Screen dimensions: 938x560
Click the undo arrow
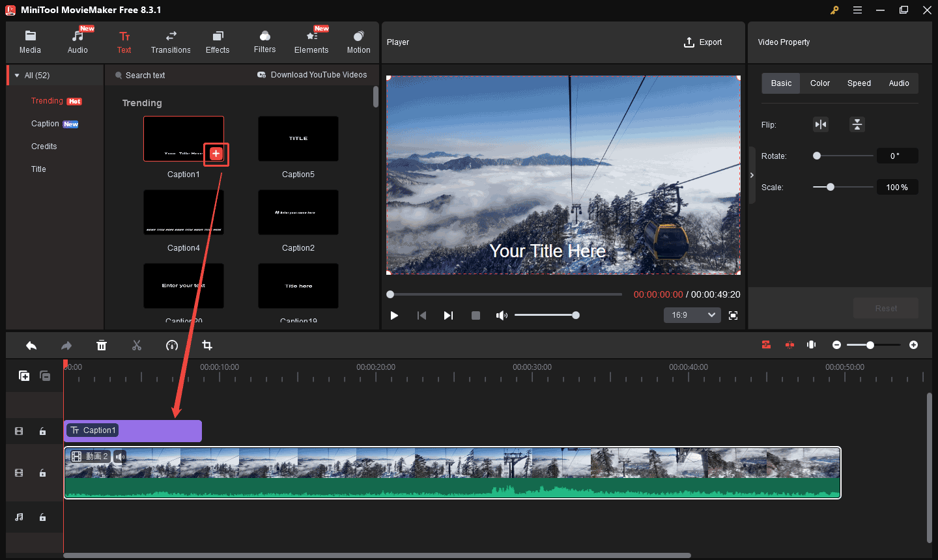31,345
